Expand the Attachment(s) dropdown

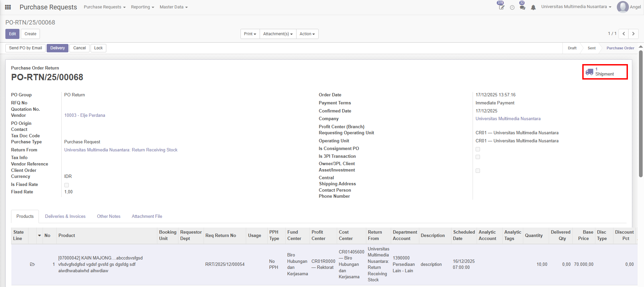pos(278,34)
